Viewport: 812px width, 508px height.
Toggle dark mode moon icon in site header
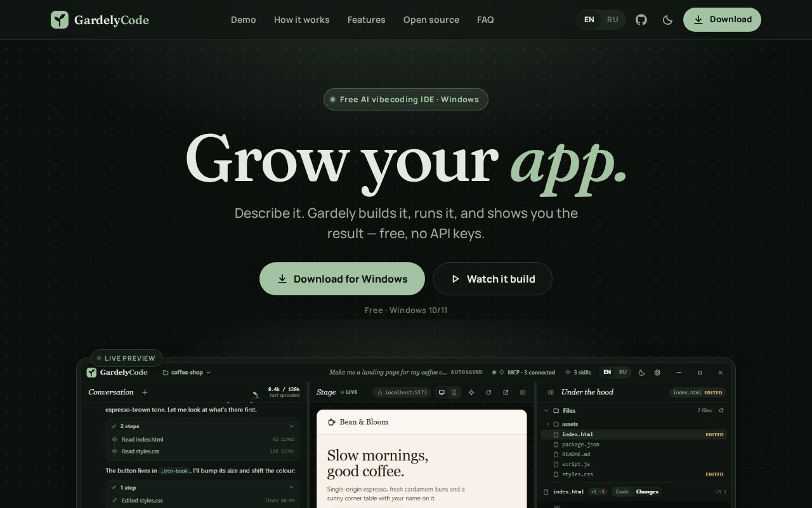coord(667,20)
